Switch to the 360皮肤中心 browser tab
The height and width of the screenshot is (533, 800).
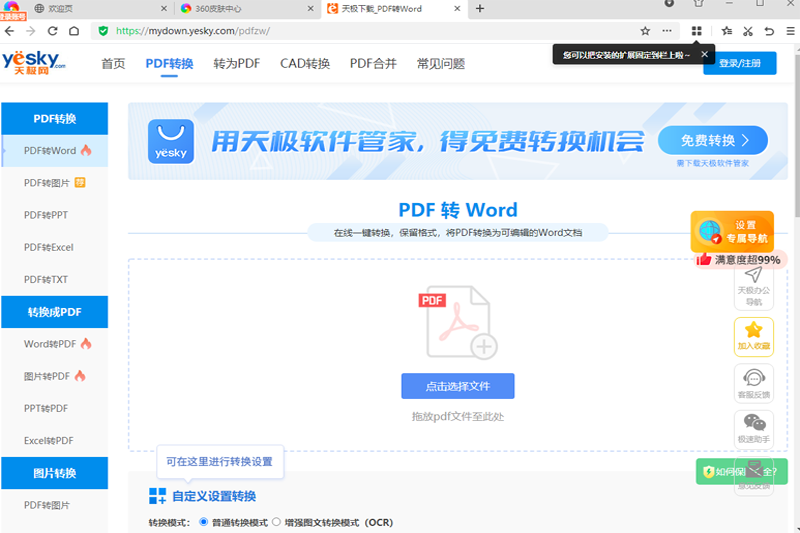point(247,9)
